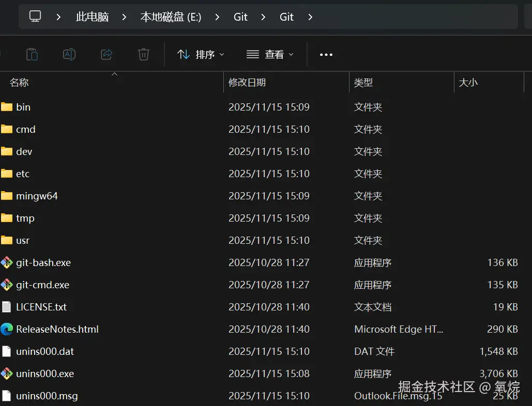
Task: Go to 本地磁盘 (E:) breadcrumb
Action: [x=171, y=17]
